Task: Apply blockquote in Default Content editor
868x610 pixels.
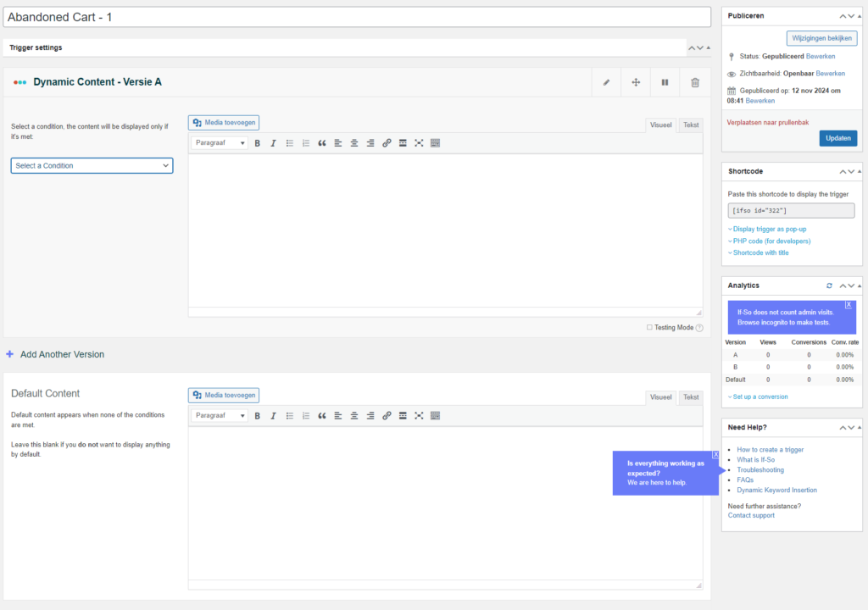Action: click(321, 416)
